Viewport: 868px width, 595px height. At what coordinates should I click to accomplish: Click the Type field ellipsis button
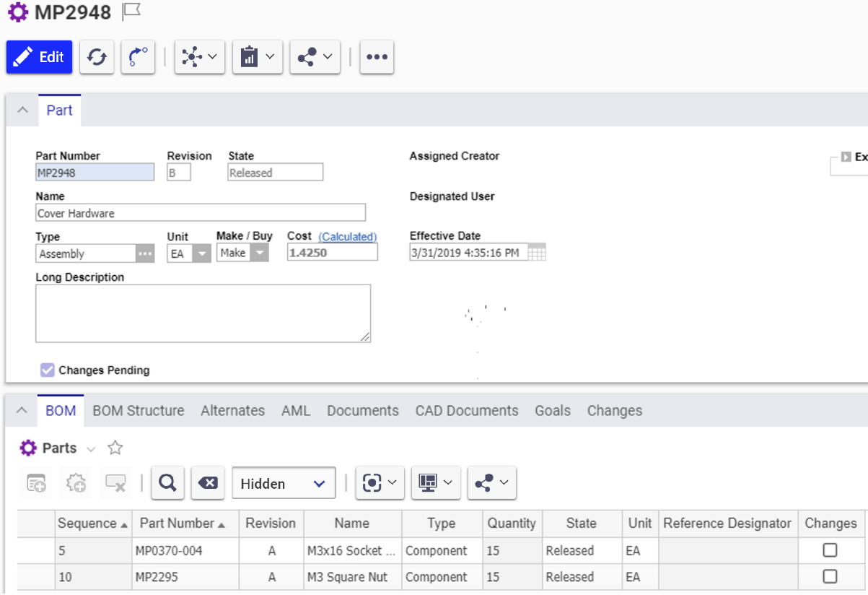click(145, 253)
